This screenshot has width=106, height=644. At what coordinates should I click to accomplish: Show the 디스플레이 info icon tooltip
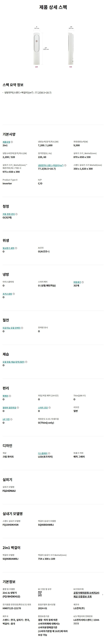[49, 453]
